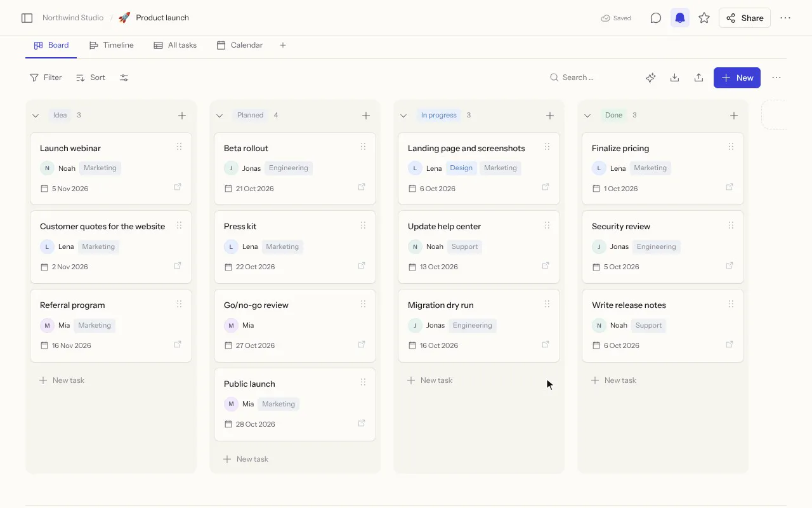This screenshot has width=812, height=508.
Task: Grab the drag handle on Press kit
Action: 363,225
